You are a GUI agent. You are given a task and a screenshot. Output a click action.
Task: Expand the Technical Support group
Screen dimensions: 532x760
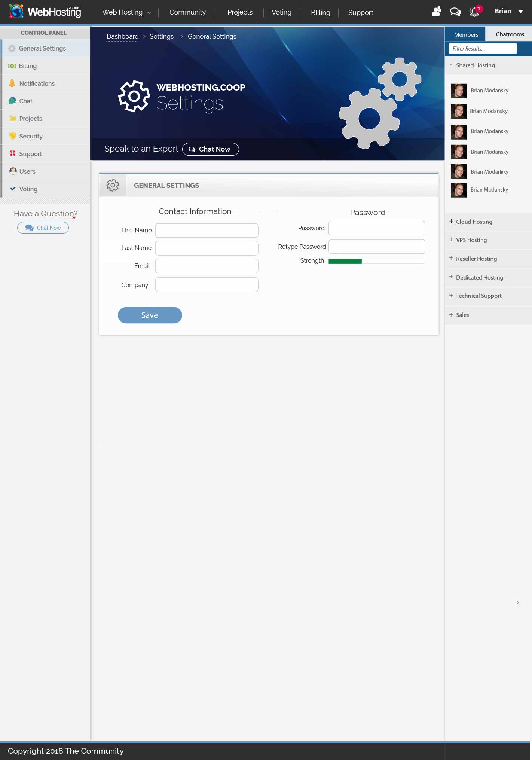(488, 296)
